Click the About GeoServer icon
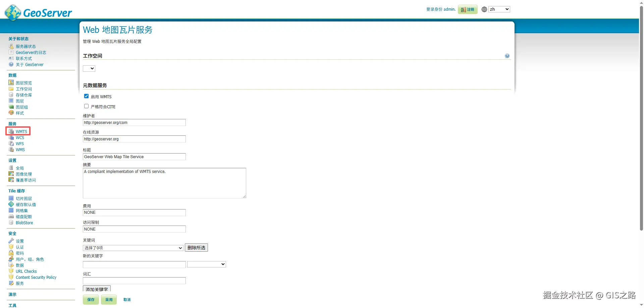644x308 pixels. tap(11, 64)
